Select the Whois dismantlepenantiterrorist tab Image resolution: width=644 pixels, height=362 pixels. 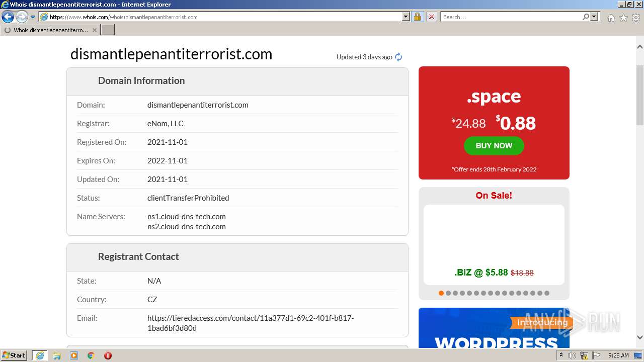[50, 30]
